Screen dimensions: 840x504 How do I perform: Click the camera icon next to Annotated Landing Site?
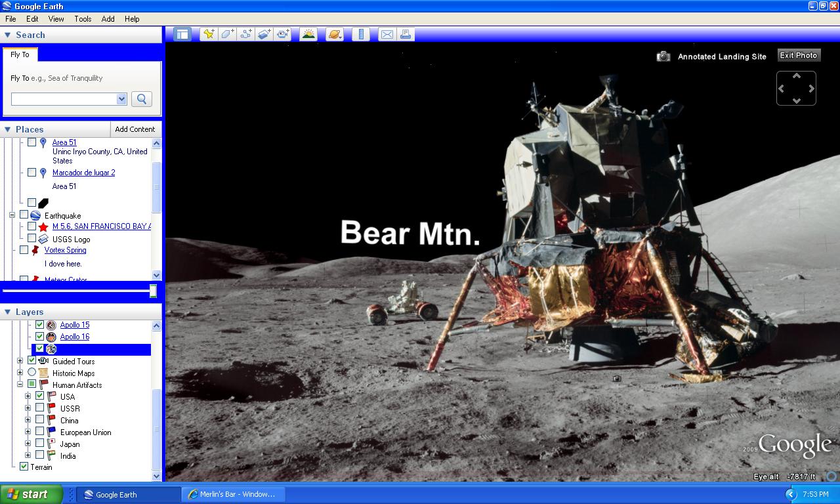coord(663,56)
